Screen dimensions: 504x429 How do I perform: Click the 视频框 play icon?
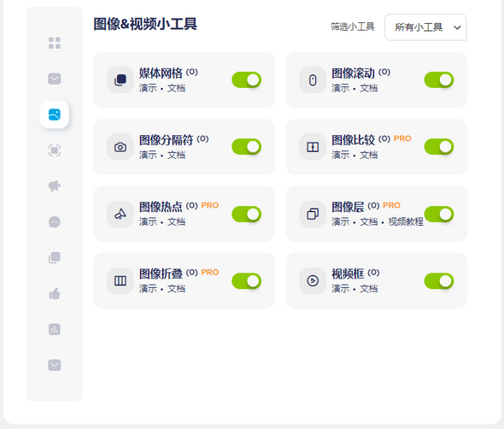313,281
